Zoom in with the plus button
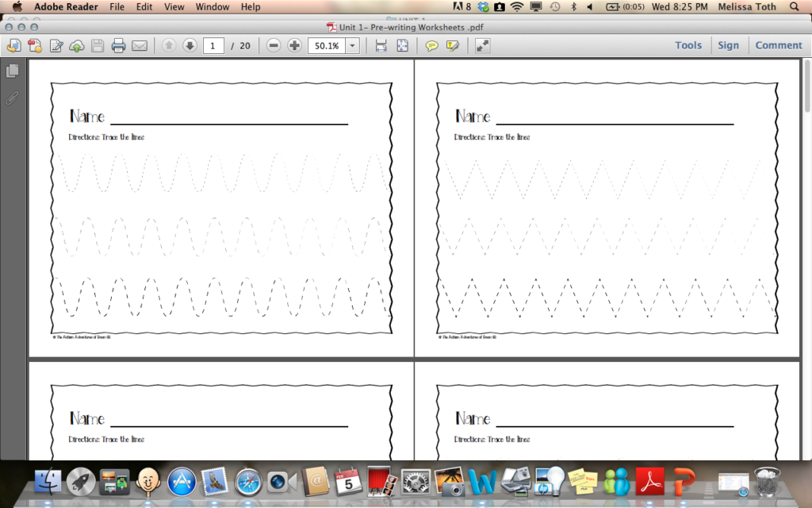The height and width of the screenshot is (508, 812). pyautogui.click(x=294, y=45)
